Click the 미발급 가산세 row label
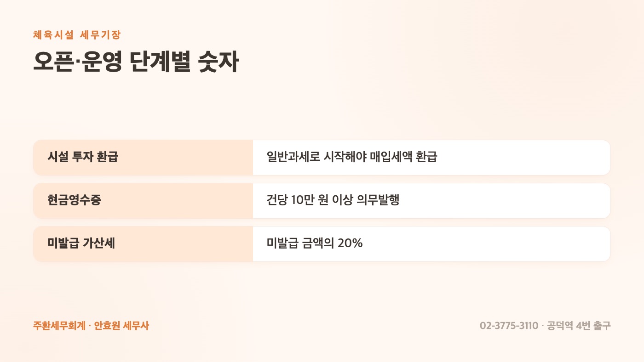 click(81, 243)
